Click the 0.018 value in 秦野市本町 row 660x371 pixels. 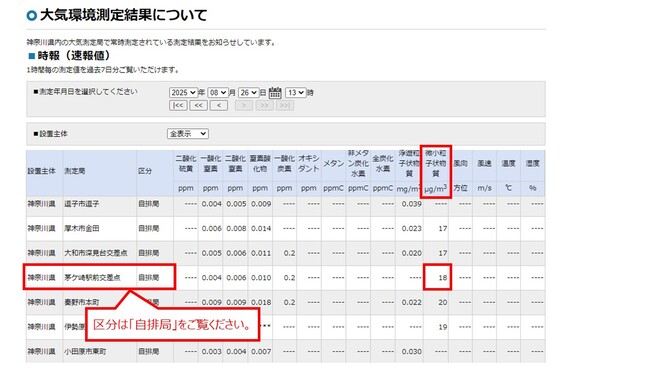(261, 302)
